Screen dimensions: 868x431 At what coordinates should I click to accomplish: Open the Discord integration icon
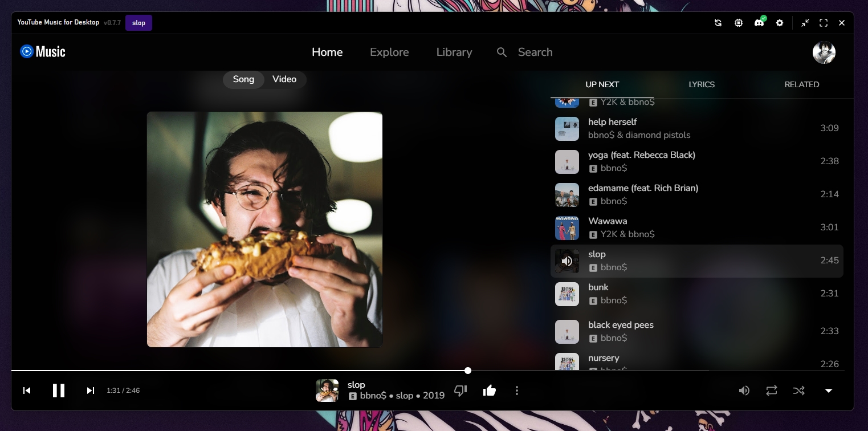pos(759,23)
